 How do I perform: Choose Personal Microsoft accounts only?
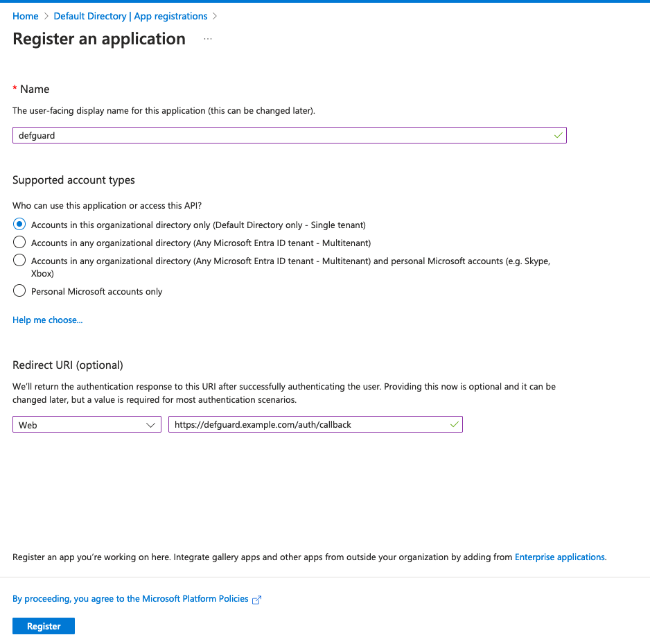(19, 291)
